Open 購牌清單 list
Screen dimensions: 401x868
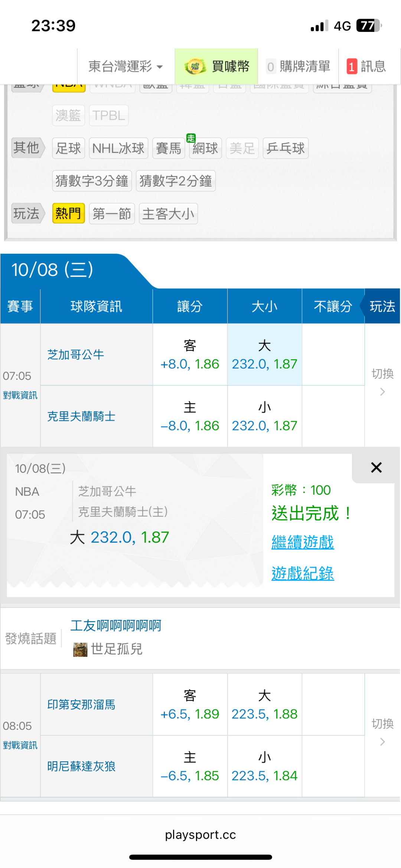tap(298, 66)
